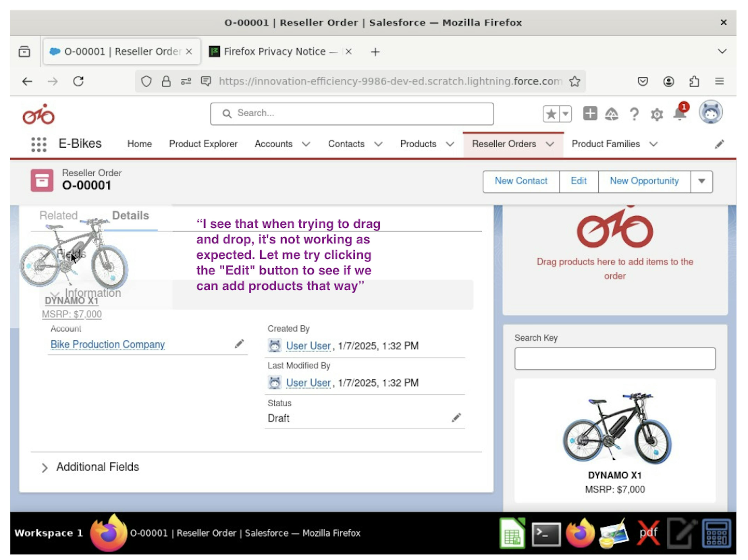Open User User link under Last Modified By

tap(308, 383)
